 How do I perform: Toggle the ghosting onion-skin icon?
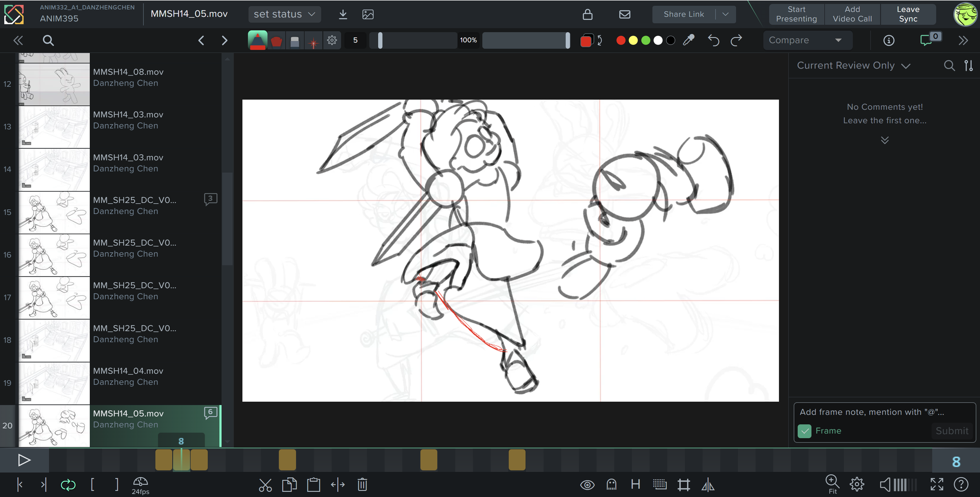pyautogui.click(x=612, y=485)
